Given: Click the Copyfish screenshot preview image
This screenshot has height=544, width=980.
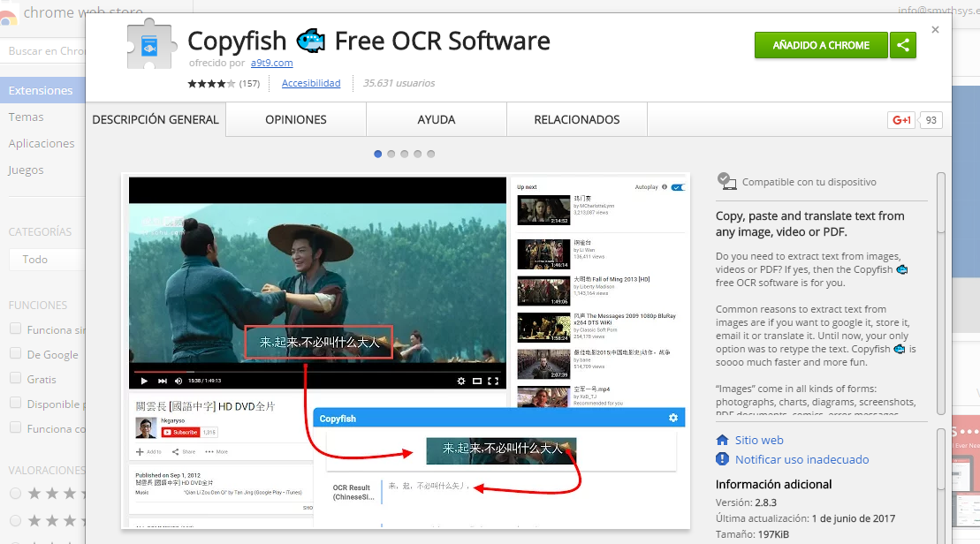Looking at the screenshot, I should tap(406, 351).
